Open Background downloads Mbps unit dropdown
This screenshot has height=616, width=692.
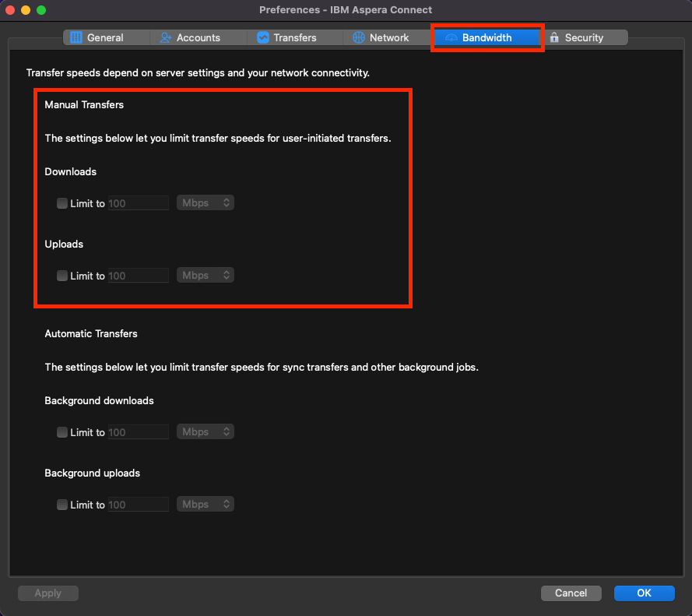click(205, 431)
